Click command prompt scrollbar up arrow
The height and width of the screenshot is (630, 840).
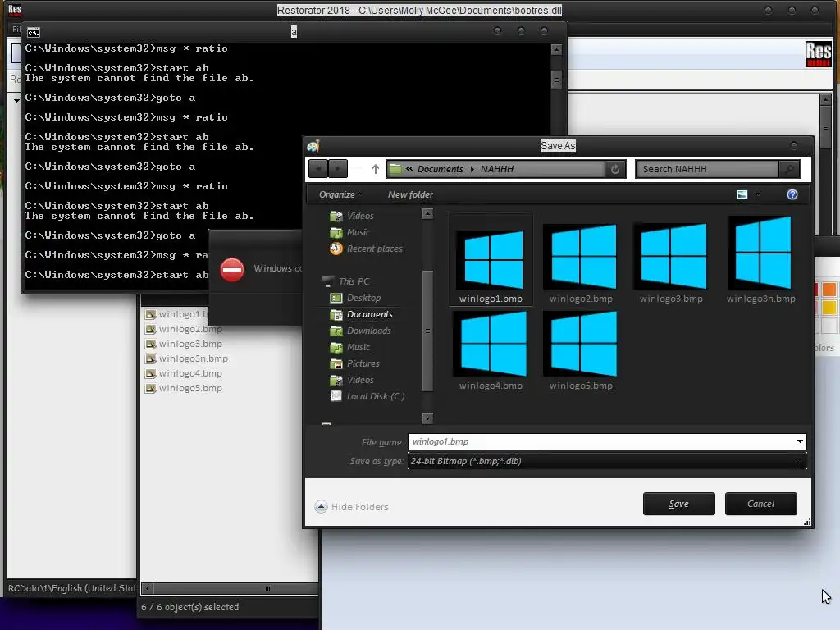click(x=556, y=49)
